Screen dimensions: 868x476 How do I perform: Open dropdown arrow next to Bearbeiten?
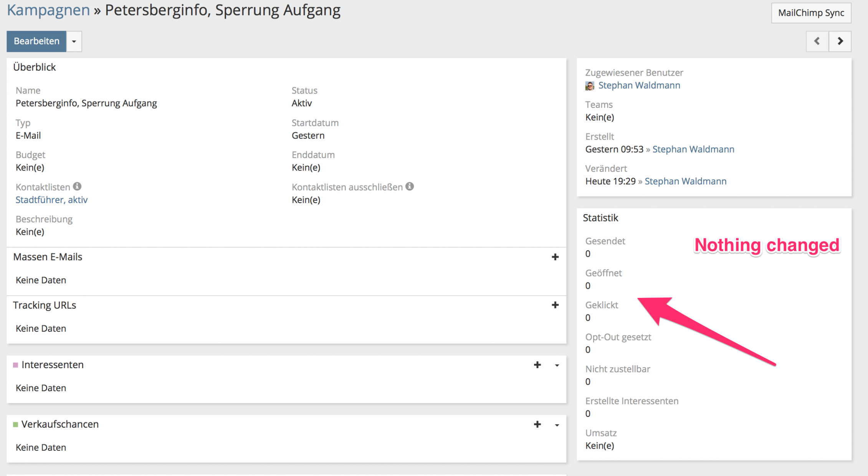coord(74,41)
